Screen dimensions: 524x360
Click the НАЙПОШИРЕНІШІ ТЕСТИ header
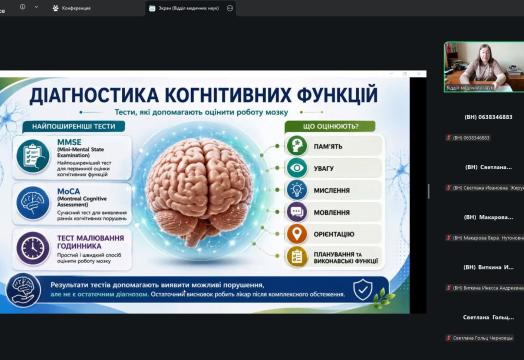pos(74,126)
